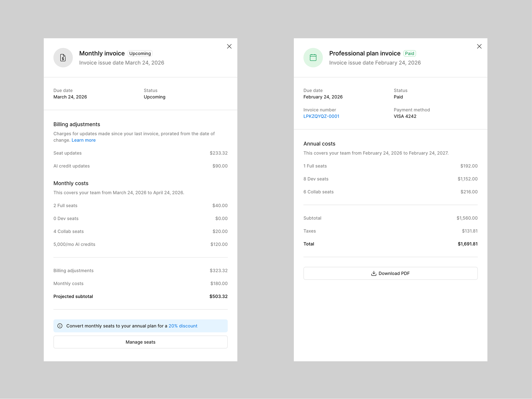Viewport: 532px width, 399px height.
Task: Select the Taxes line showing $131.81
Action: pyautogui.click(x=390, y=231)
